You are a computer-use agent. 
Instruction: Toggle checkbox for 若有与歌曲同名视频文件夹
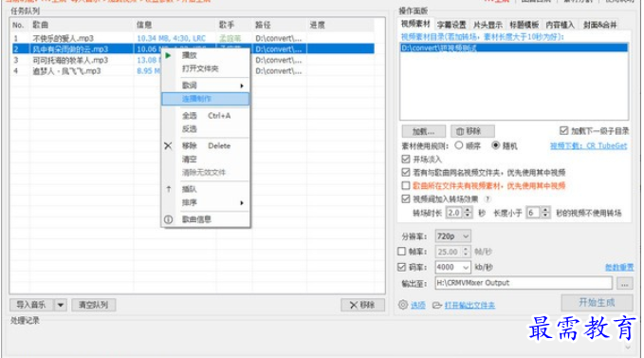pyautogui.click(x=406, y=172)
